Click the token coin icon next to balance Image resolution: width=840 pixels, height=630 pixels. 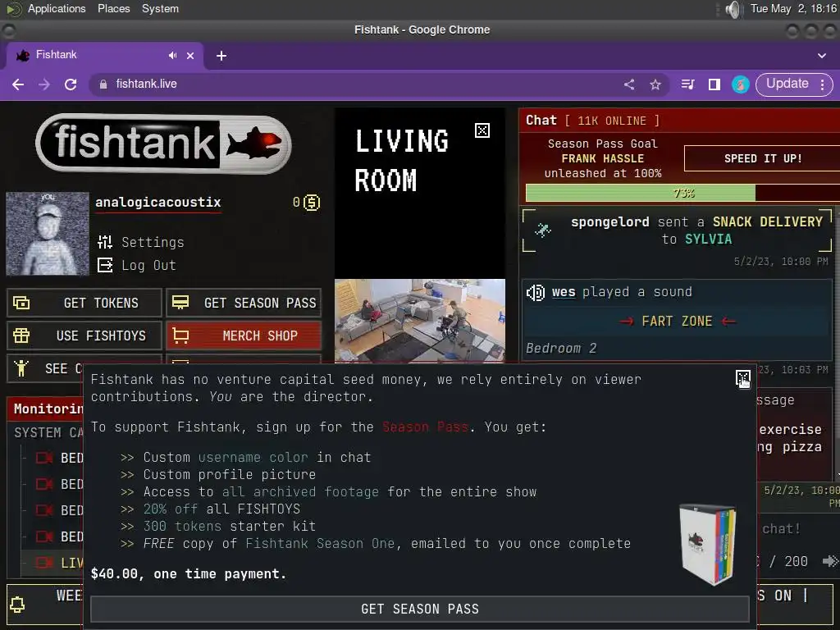click(x=312, y=203)
